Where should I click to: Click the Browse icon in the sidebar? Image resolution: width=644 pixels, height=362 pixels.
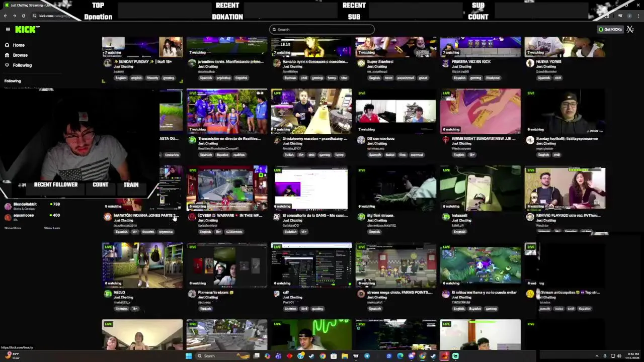[7, 55]
